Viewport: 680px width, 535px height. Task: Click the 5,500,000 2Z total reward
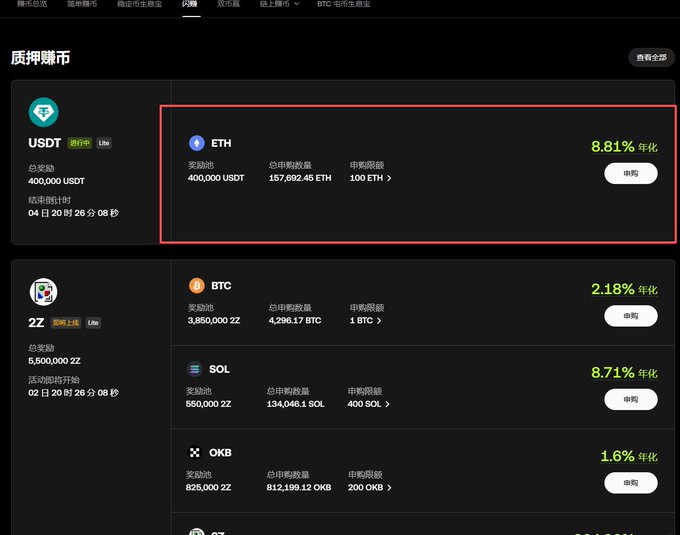54,361
